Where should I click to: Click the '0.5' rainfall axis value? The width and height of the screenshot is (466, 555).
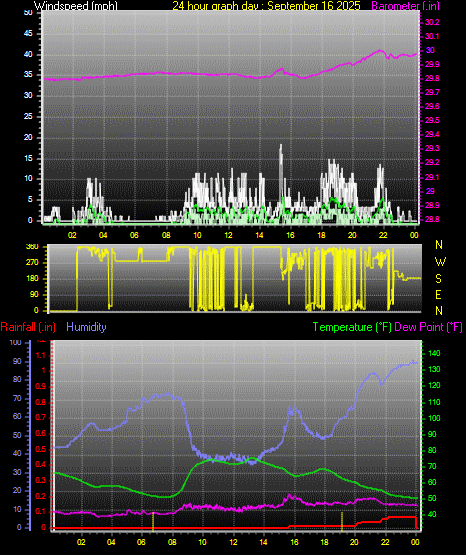[x=41, y=449]
